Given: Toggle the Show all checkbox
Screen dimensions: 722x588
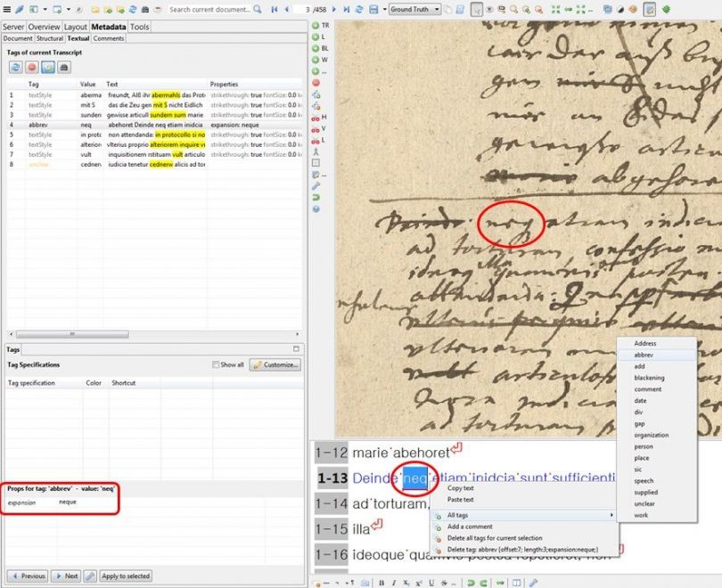Looking at the screenshot, I should [216, 364].
